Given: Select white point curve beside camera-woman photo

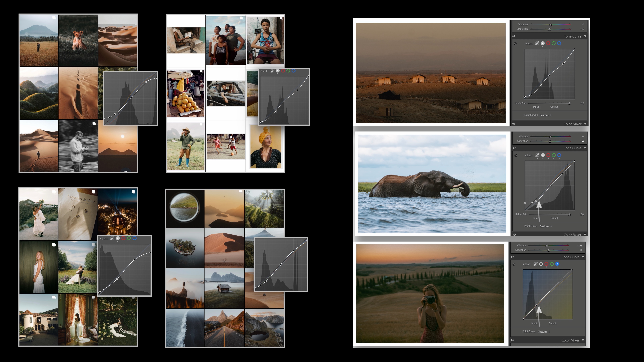Looking at the screenshot, I should coord(541,264).
